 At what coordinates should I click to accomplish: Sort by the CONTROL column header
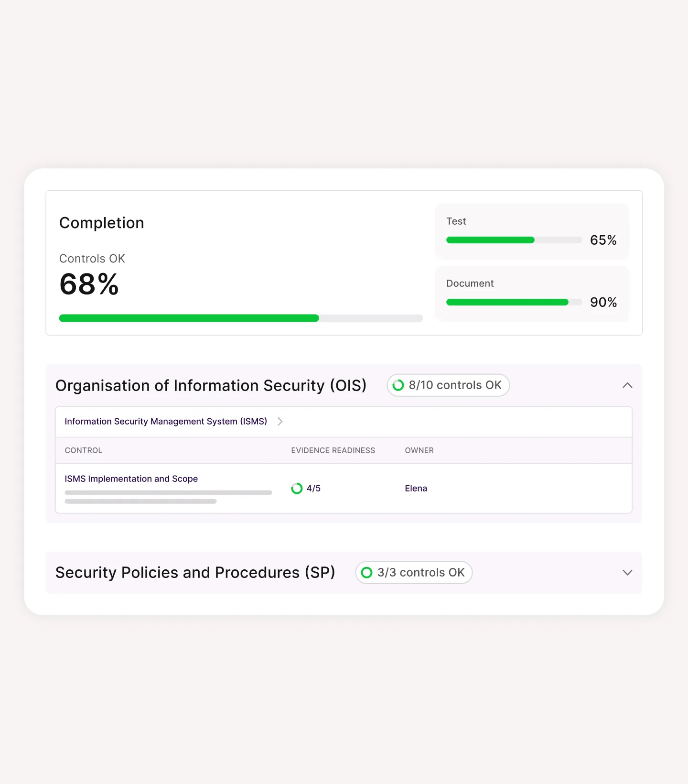[x=84, y=450]
